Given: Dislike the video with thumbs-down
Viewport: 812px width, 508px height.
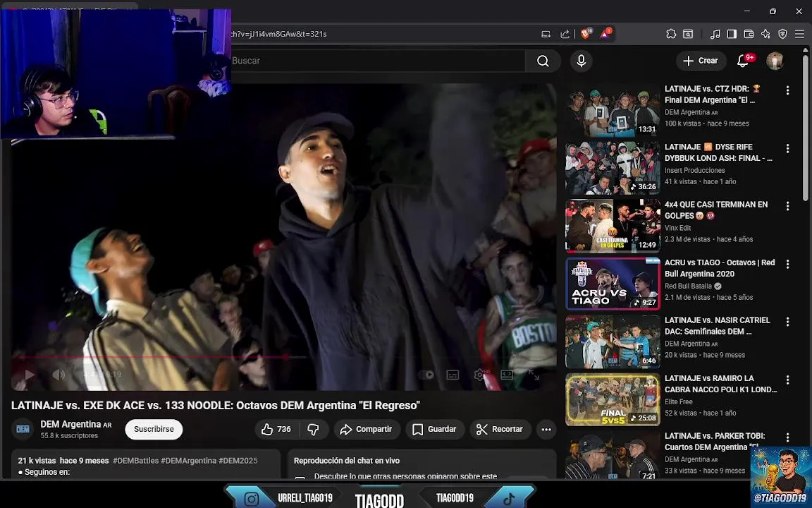Looking at the screenshot, I should click(313, 429).
